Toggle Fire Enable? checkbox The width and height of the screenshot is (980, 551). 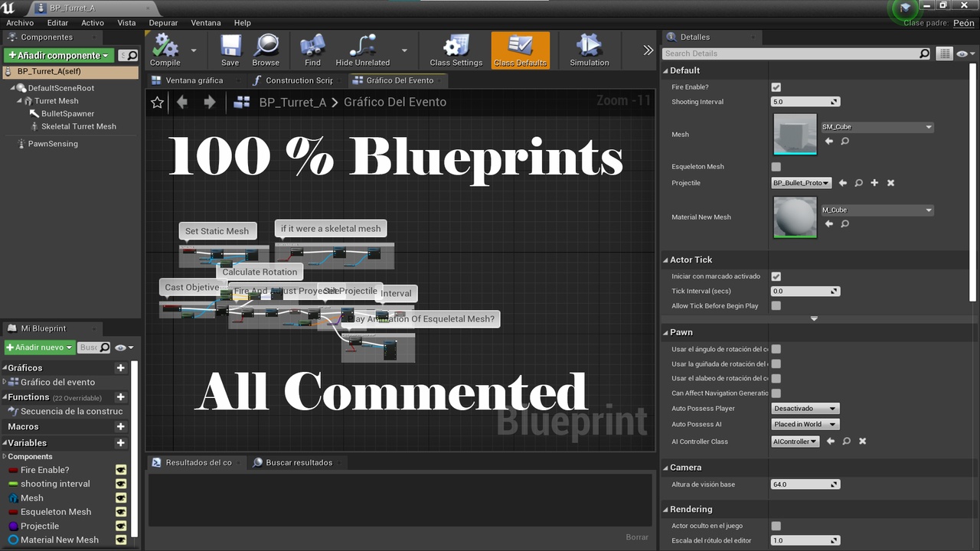coord(776,87)
